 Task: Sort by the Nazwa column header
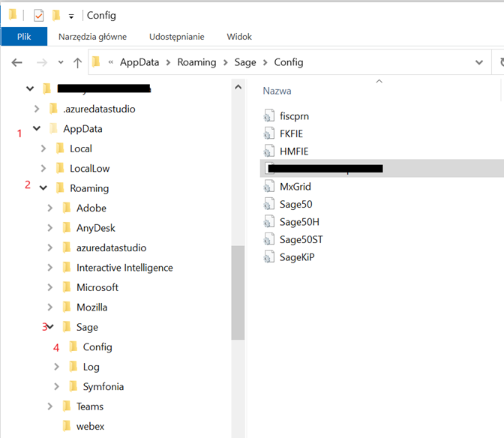[277, 91]
